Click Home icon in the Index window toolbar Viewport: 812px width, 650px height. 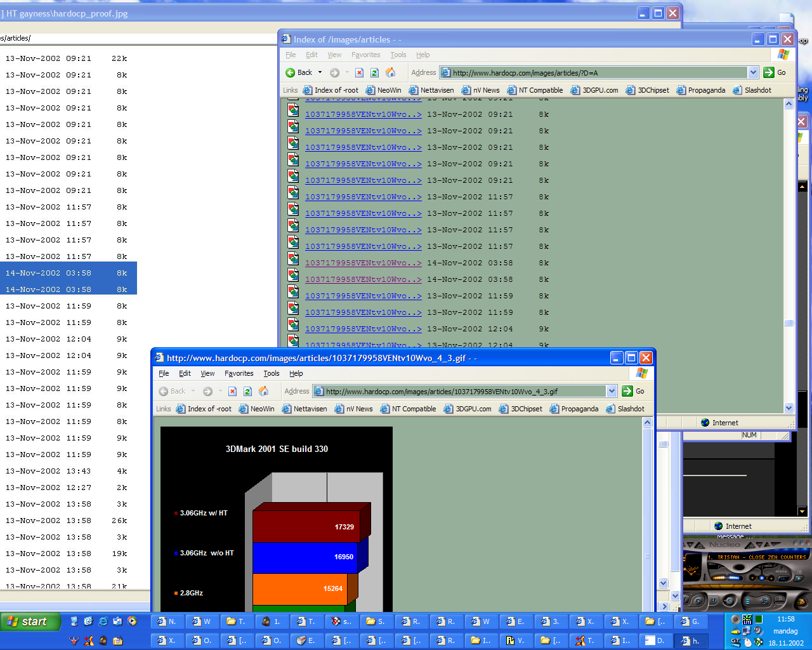(x=391, y=72)
